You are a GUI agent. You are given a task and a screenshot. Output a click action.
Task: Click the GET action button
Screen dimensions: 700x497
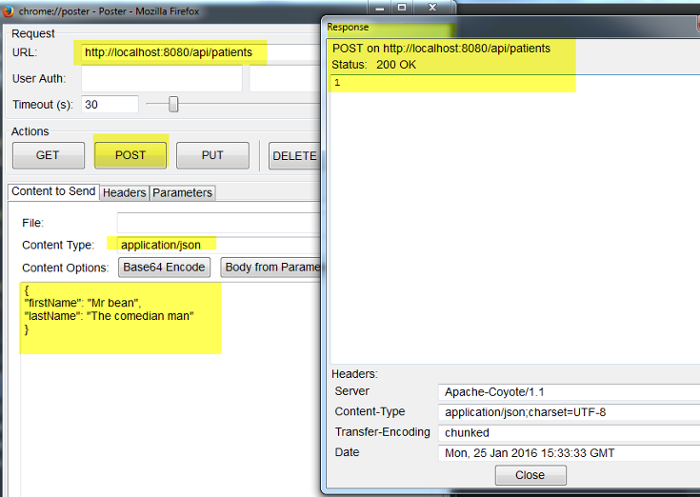click(x=47, y=155)
